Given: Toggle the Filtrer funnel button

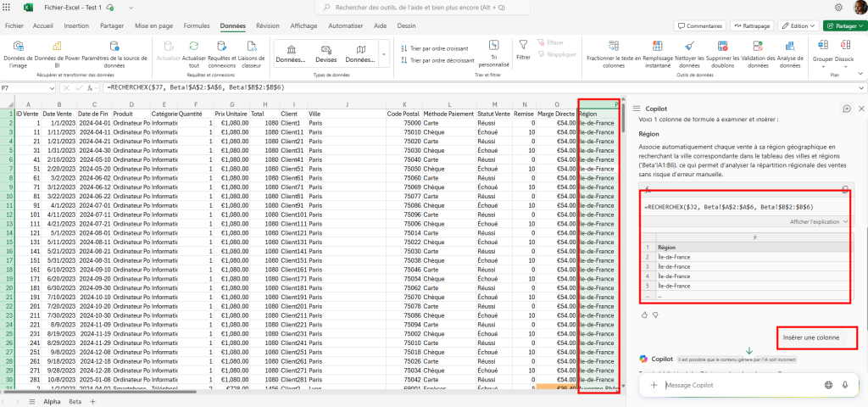Looking at the screenshot, I should (x=522, y=48).
